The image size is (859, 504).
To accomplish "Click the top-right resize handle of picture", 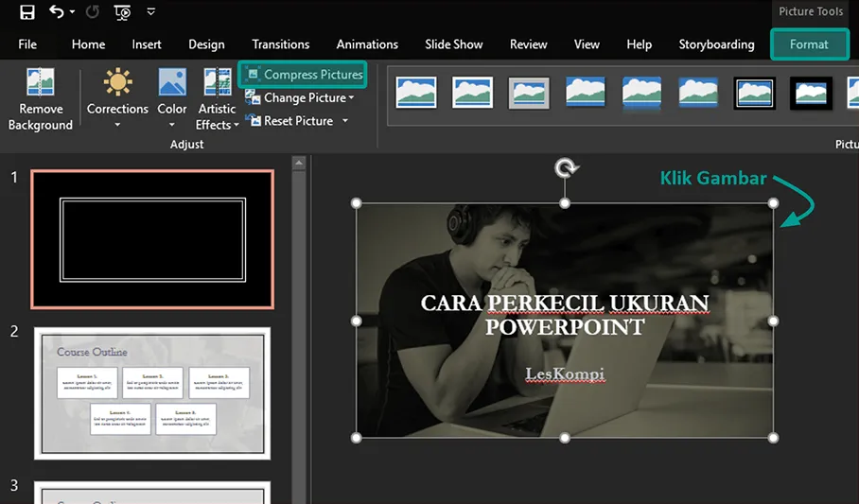I will pyautogui.click(x=773, y=203).
